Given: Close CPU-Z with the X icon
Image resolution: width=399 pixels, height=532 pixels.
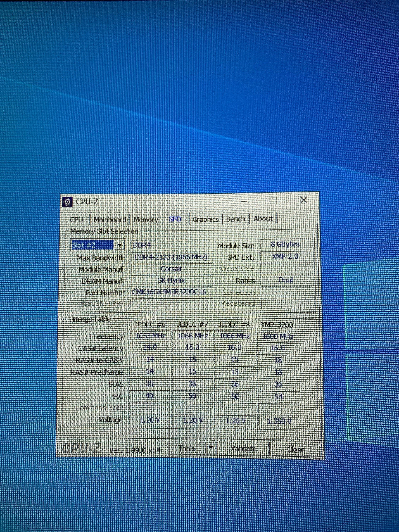Looking at the screenshot, I should pos(304,200).
